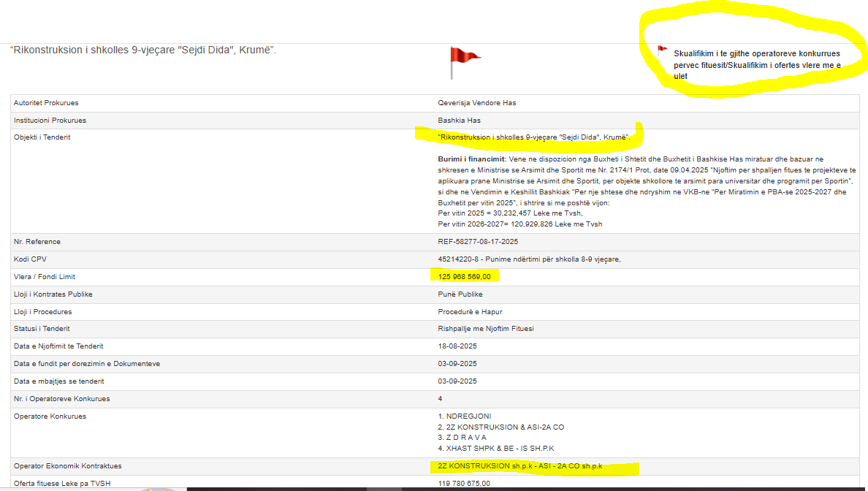Click the "Burimi i financimit" bold label
The image size is (868, 491).
[468, 159]
